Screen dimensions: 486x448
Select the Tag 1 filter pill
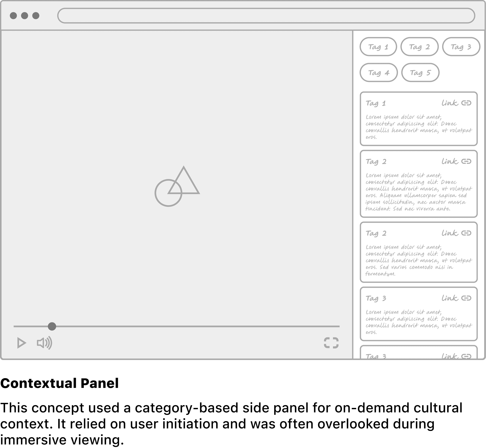click(378, 47)
